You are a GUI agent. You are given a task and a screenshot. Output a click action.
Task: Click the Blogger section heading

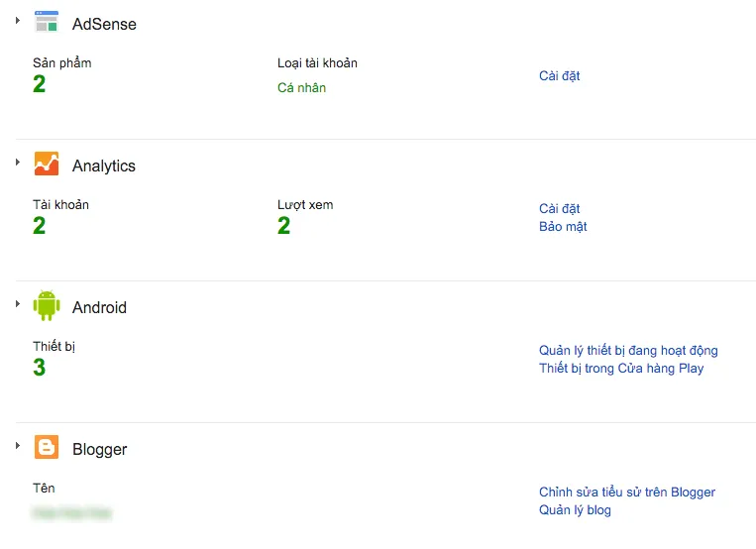pyautogui.click(x=99, y=449)
